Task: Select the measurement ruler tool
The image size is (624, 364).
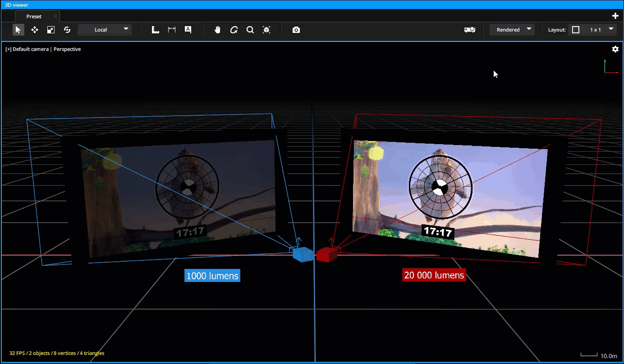Action: coord(156,30)
